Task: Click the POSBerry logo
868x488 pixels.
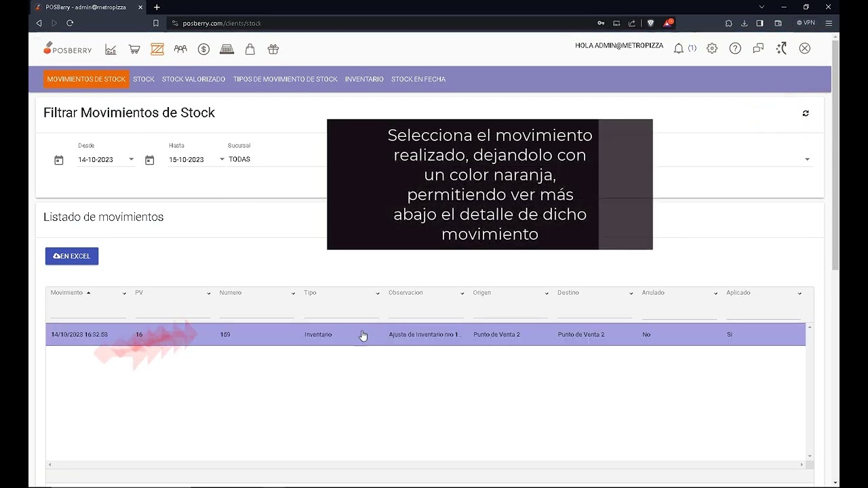Action: pos(67,49)
